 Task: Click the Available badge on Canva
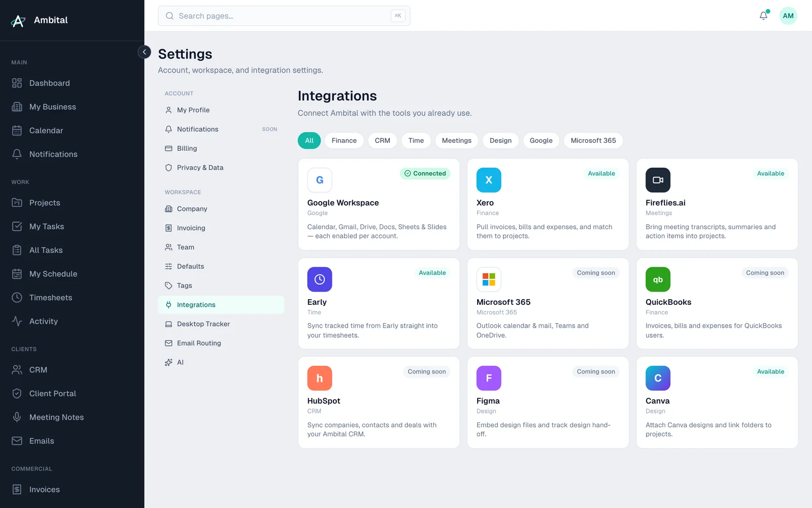coord(770,372)
